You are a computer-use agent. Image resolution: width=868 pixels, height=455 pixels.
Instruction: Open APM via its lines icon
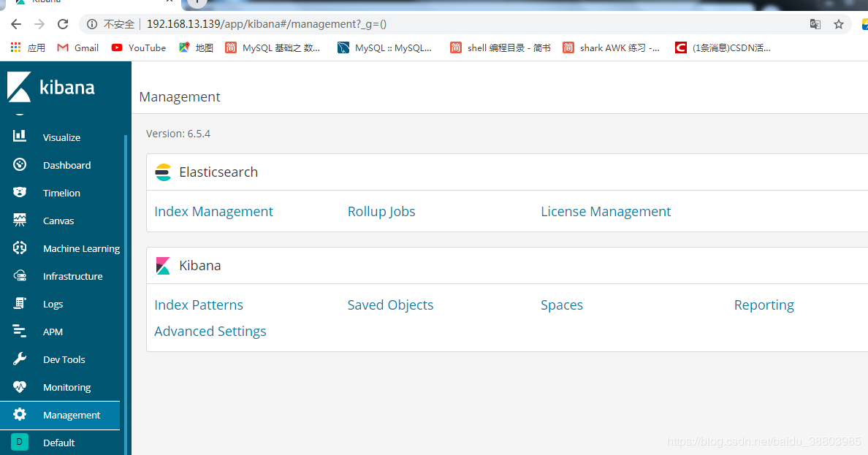pyautogui.click(x=20, y=331)
